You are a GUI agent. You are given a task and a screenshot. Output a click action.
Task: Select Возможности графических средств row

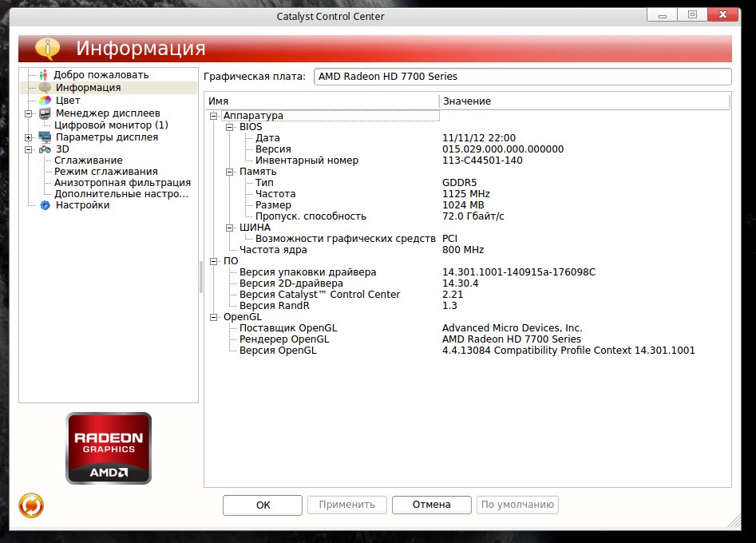(x=468, y=239)
